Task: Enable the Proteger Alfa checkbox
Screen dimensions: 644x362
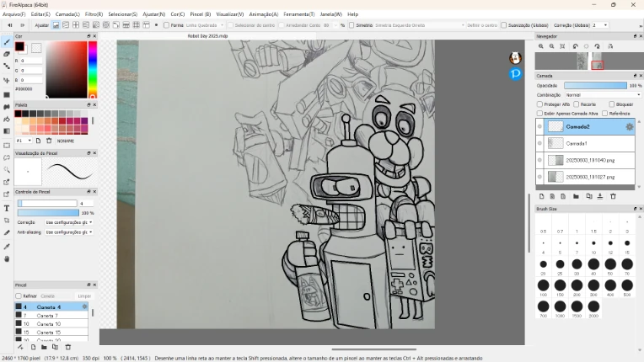Action: click(539, 104)
